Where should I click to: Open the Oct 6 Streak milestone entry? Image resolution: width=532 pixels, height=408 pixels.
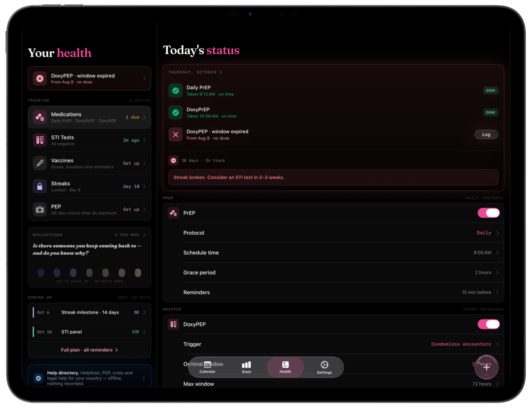point(89,312)
